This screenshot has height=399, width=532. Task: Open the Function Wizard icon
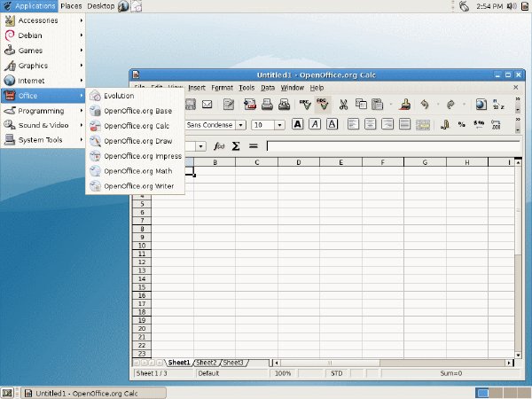[219, 146]
